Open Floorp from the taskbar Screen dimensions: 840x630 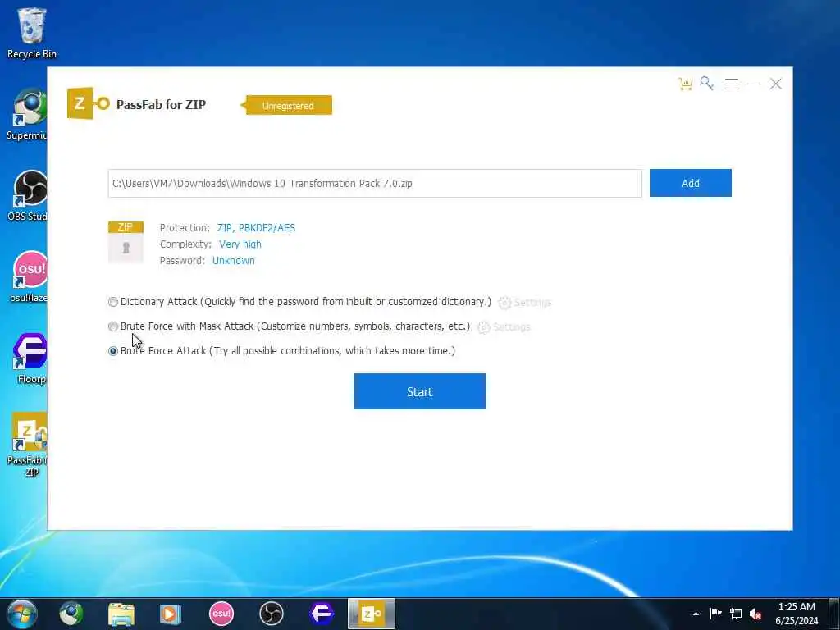(x=322, y=614)
